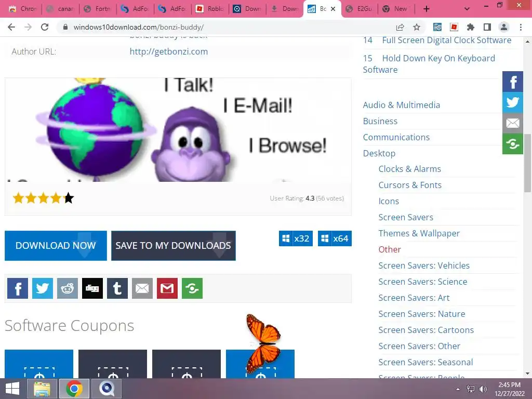Image resolution: width=532 pixels, height=399 pixels.
Task: Open the http://getbonzi.com author link
Action: (169, 51)
